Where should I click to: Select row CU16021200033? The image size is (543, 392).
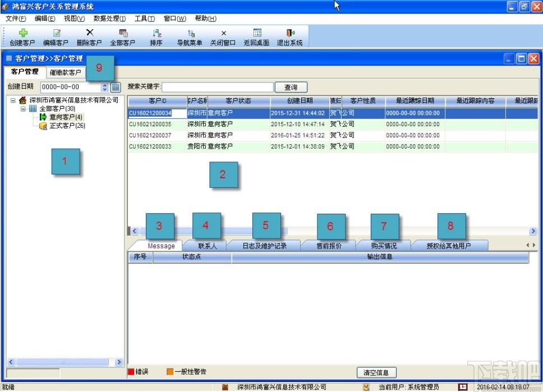tap(333, 146)
